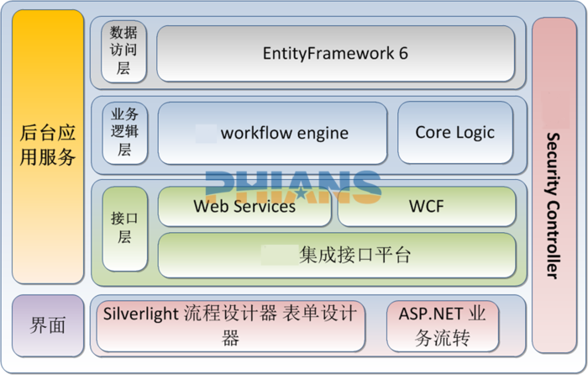This screenshot has height=375, width=588.
Task: Select the 界面 purple box
Action: [48, 325]
